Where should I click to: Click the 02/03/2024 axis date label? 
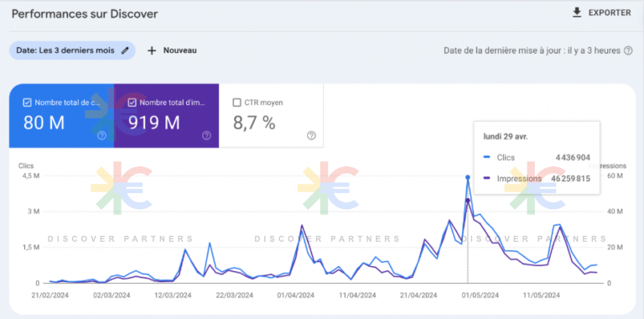[112, 295]
